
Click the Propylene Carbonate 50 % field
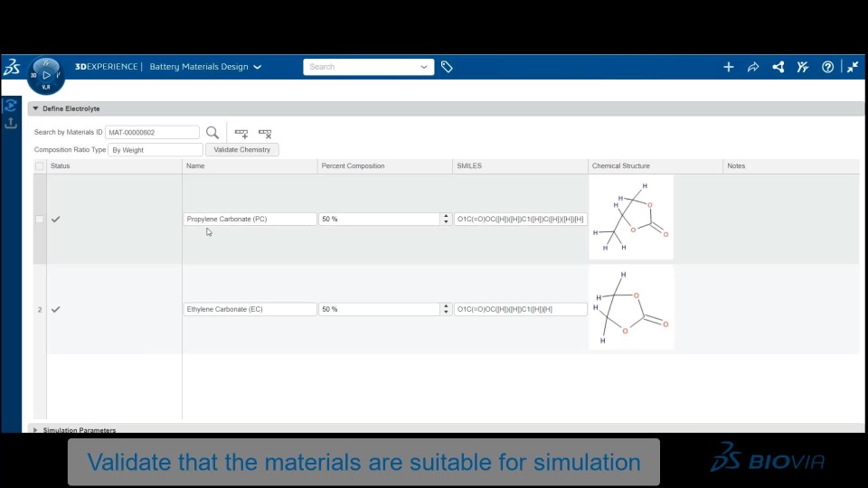[380, 219]
